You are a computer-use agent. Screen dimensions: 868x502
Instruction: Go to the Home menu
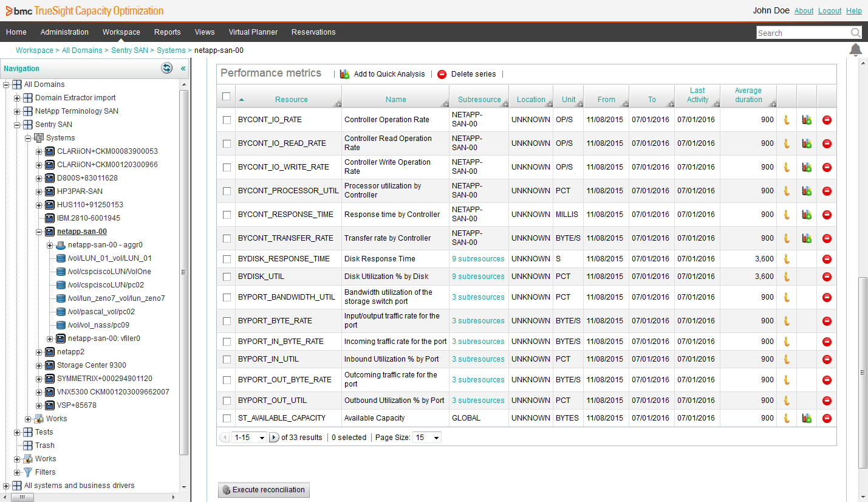pos(16,32)
